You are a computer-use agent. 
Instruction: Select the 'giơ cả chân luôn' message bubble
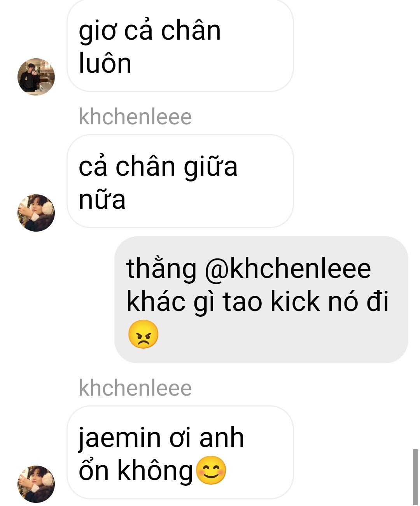pyautogui.click(x=180, y=45)
